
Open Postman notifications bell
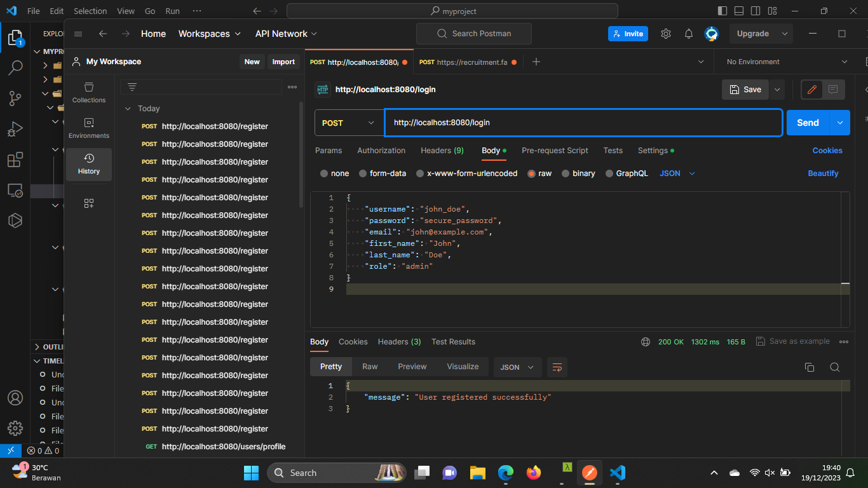[688, 33]
